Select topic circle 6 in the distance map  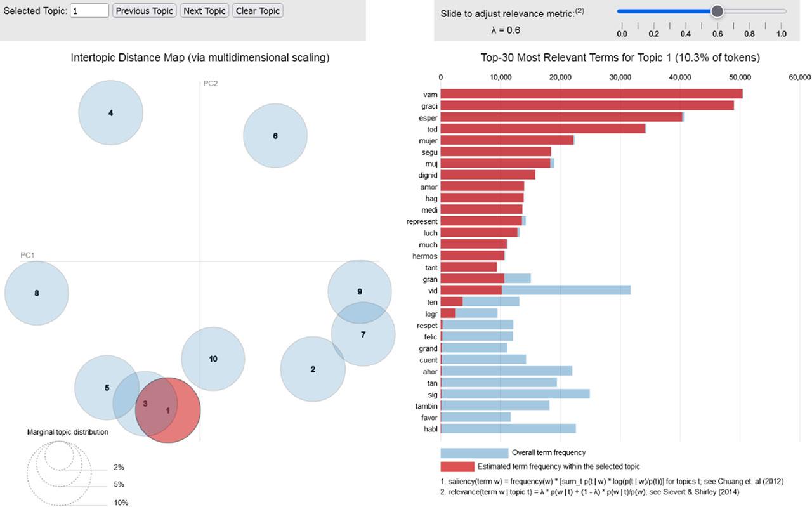coord(275,136)
